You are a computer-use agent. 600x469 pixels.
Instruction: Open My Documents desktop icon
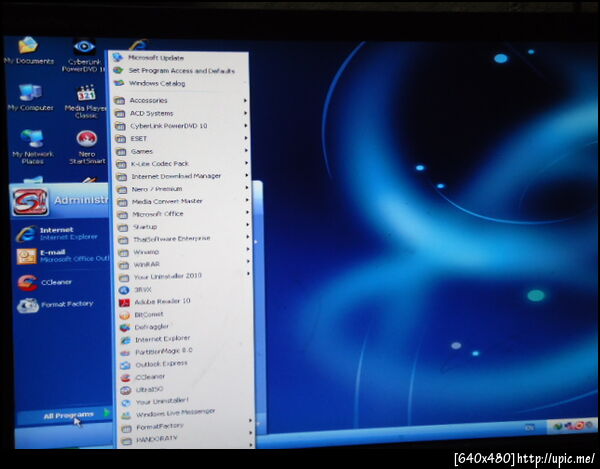(x=28, y=50)
